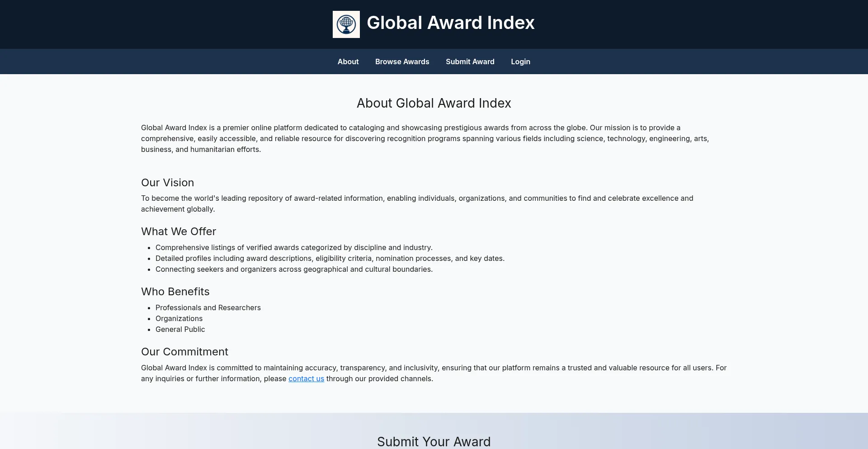Follow the contact us hyperlink

tap(306, 378)
